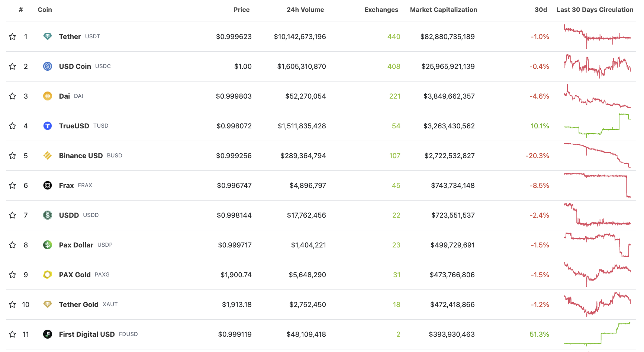Open the USDD coin name link

[69, 215]
